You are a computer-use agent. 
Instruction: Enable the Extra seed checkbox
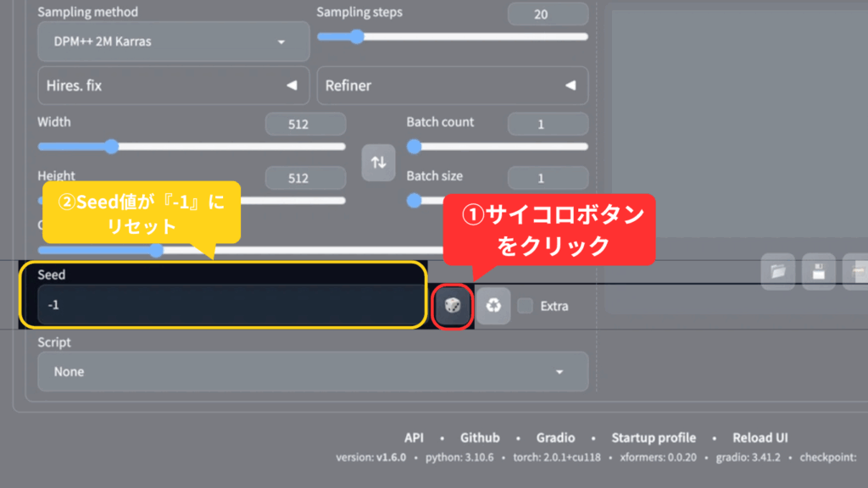click(526, 305)
